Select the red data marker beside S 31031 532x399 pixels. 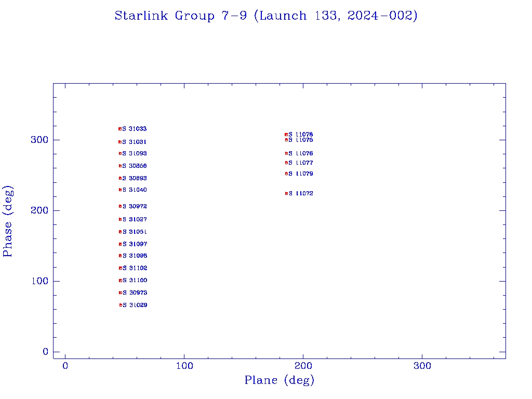(120, 142)
